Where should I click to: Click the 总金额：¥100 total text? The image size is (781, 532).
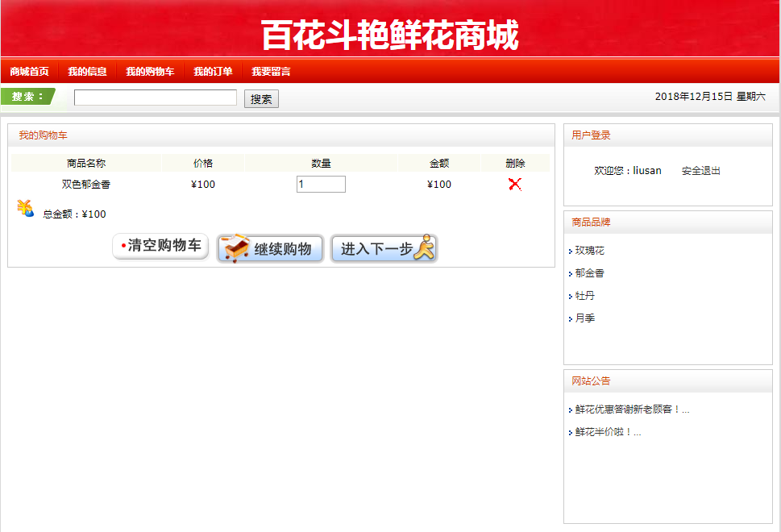click(x=74, y=214)
